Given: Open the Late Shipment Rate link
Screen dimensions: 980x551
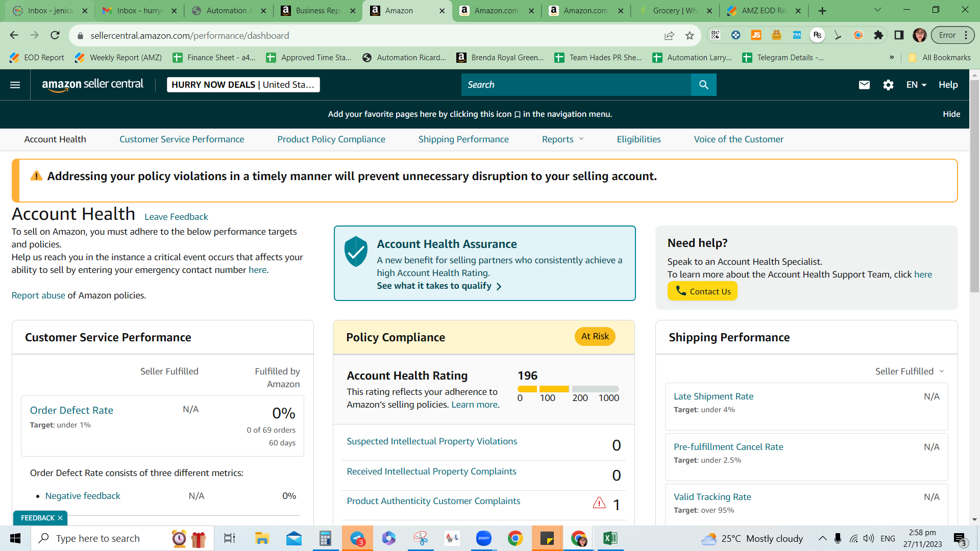Looking at the screenshot, I should click(x=714, y=396).
